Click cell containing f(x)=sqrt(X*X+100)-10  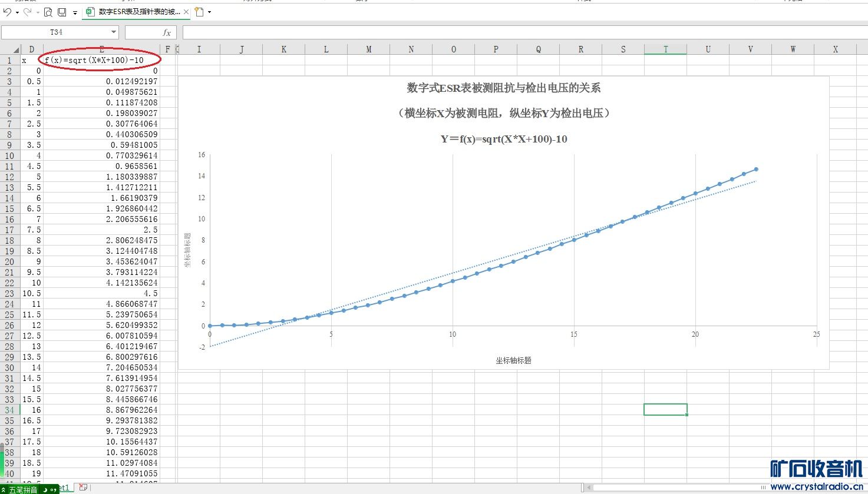[102, 60]
